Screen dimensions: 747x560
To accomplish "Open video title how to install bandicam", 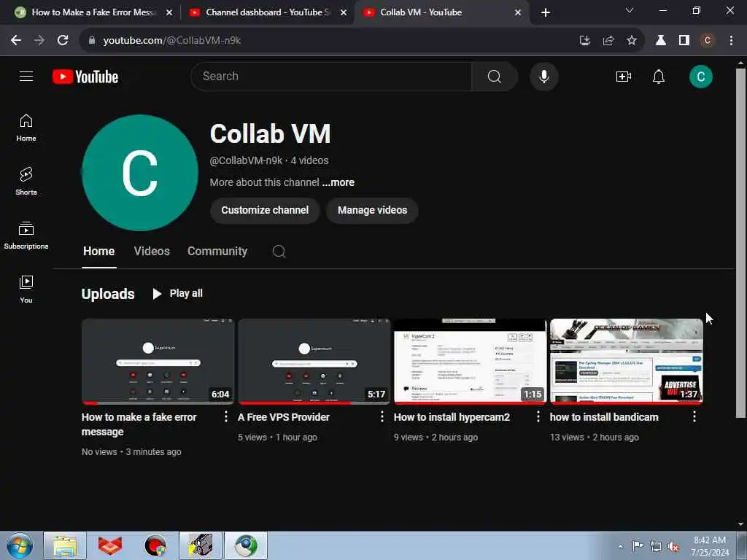I will (604, 417).
